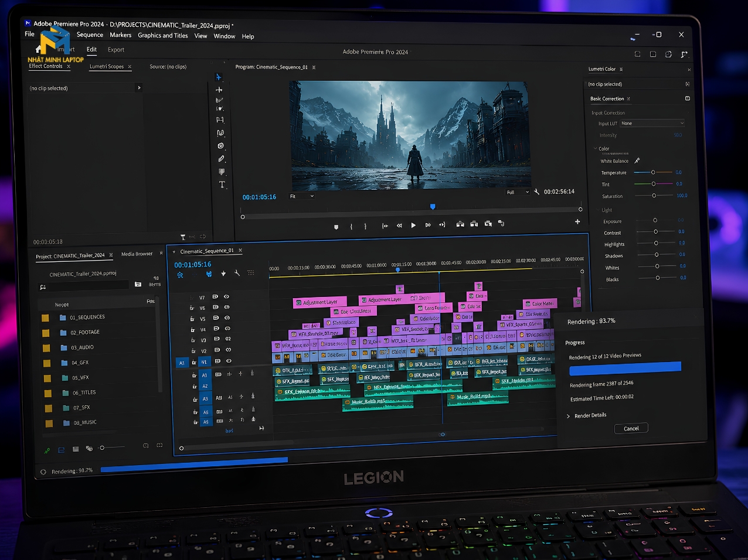Select the Pen tool
Viewport: 748px width, 560px height.
pyautogui.click(x=221, y=159)
